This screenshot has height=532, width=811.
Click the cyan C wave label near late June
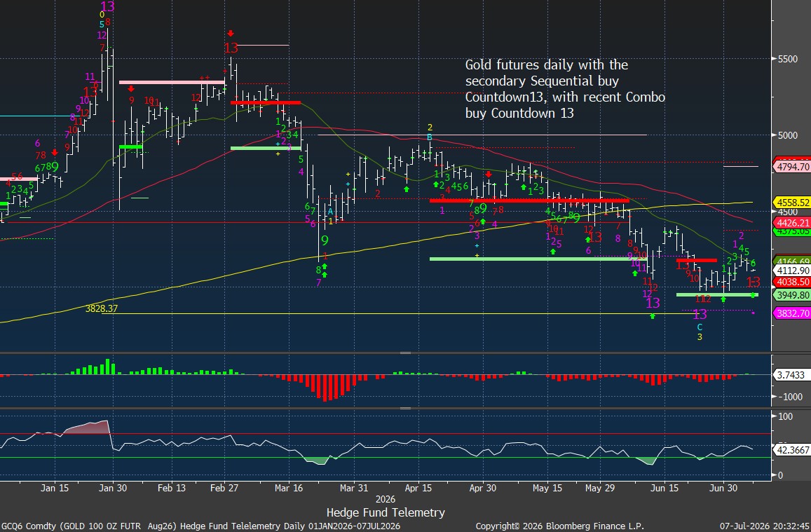click(x=700, y=327)
